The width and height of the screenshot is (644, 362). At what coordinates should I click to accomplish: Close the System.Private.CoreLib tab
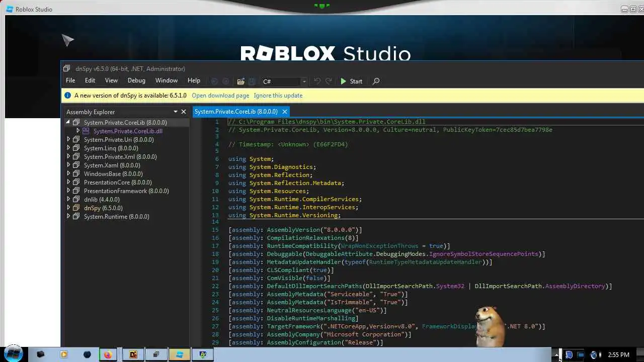284,112
